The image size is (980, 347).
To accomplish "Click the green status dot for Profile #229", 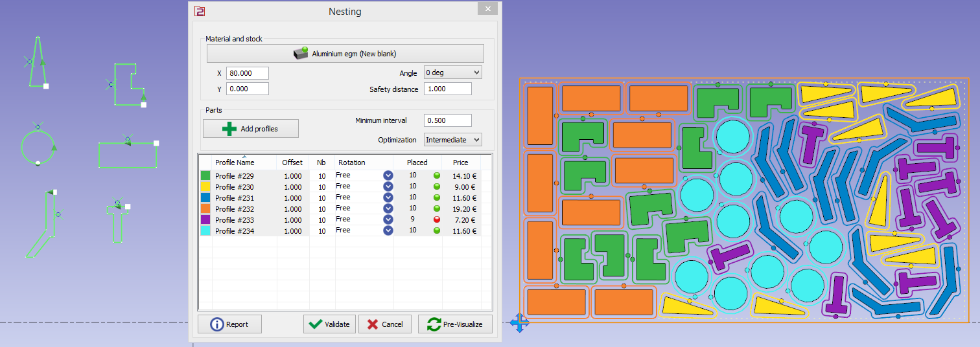I will click(x=437, y=175).
